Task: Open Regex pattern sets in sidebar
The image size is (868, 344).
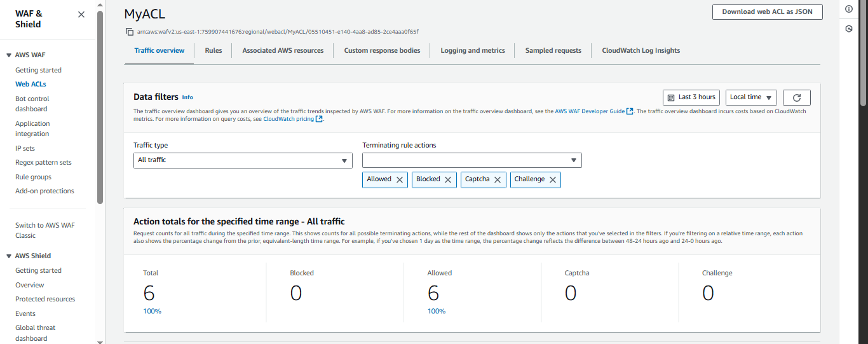Action: pyautogui.click(x=43, y=162)
